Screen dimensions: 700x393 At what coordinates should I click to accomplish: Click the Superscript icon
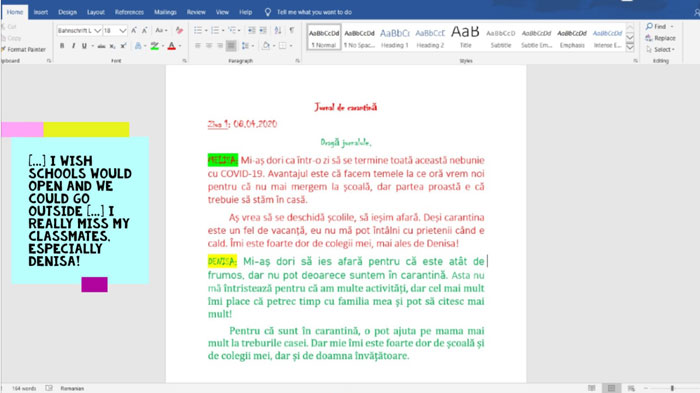[x=123, y=46]
